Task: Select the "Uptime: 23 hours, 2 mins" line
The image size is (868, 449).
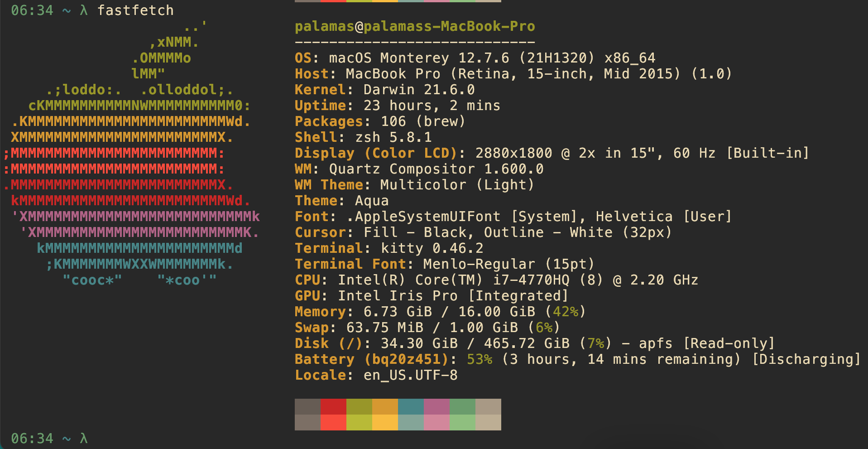Action: pos(398,106)
